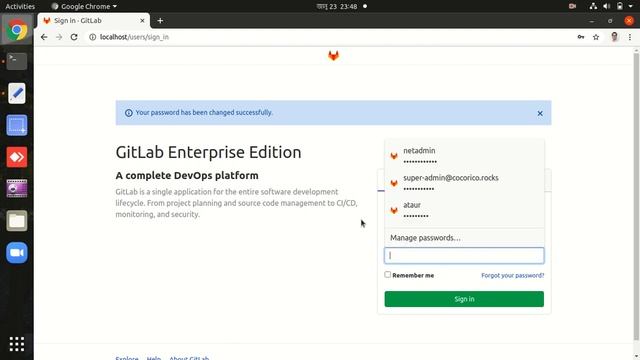The image size is (640, 360).
Task: Dismiss the password changed success alert
Action: click(540, 113)
